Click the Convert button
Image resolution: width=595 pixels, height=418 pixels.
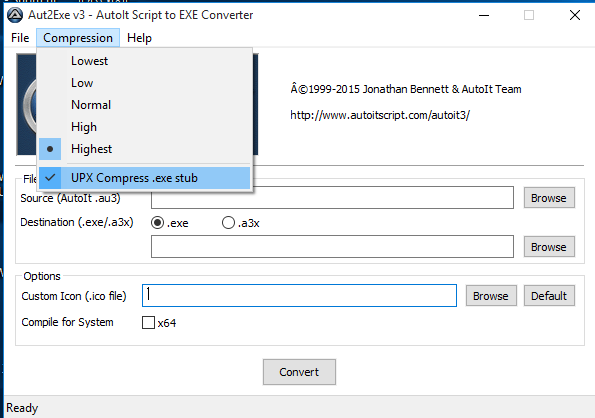point(299,372)
